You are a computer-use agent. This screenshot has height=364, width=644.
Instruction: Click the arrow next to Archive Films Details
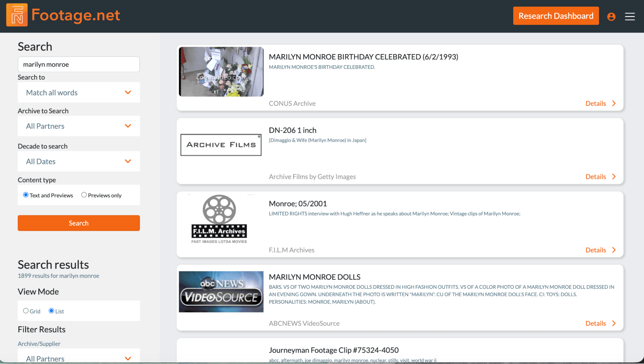point(614,177)
